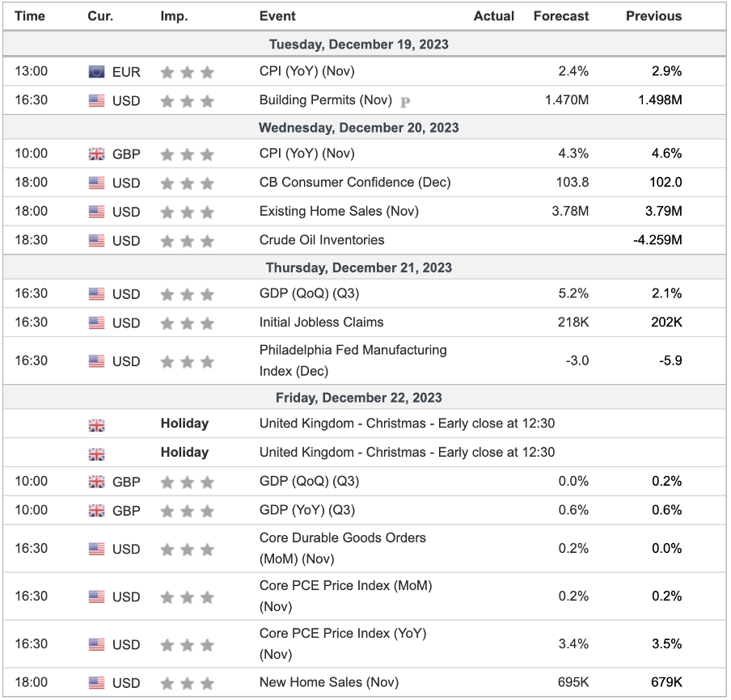This screenshot has width=731, height=700.
Task: Click the US flag in Crude Oil Inventories row
Action: (x=96, y=241)
